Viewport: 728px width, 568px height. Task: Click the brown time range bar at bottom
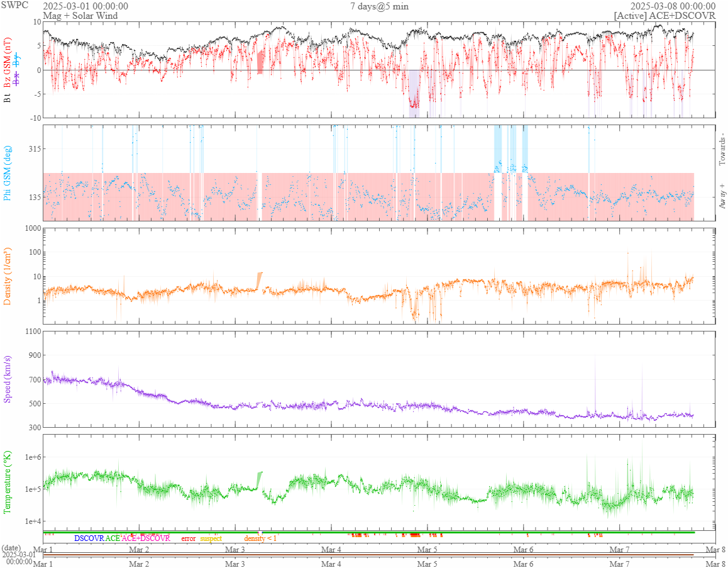click(x=368, y=555)
